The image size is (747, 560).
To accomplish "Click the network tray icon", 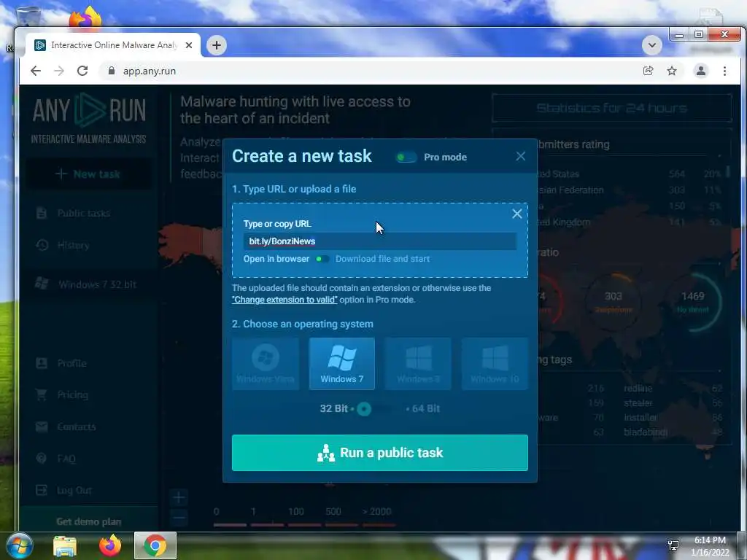I will (673, 545).
